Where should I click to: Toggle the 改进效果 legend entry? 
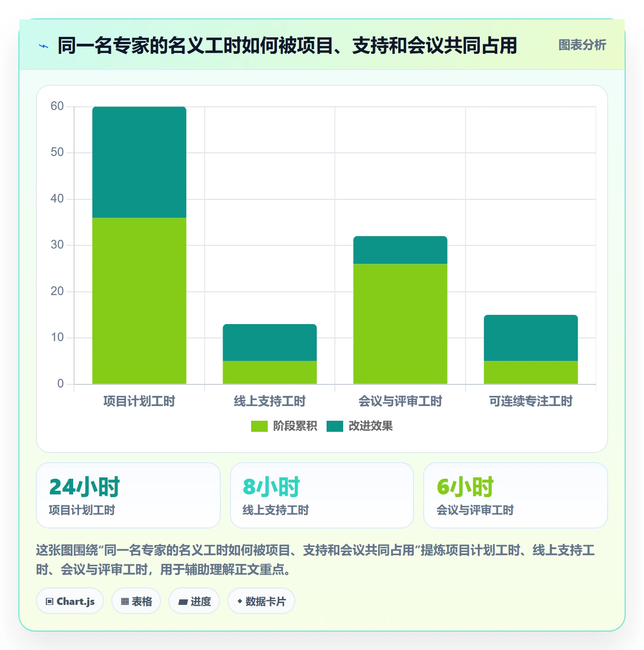[360, 426]
